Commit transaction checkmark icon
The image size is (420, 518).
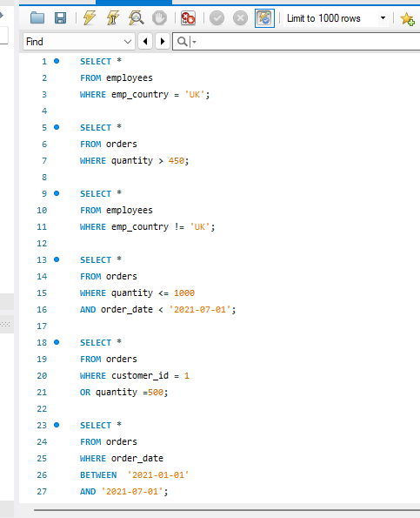217,17
